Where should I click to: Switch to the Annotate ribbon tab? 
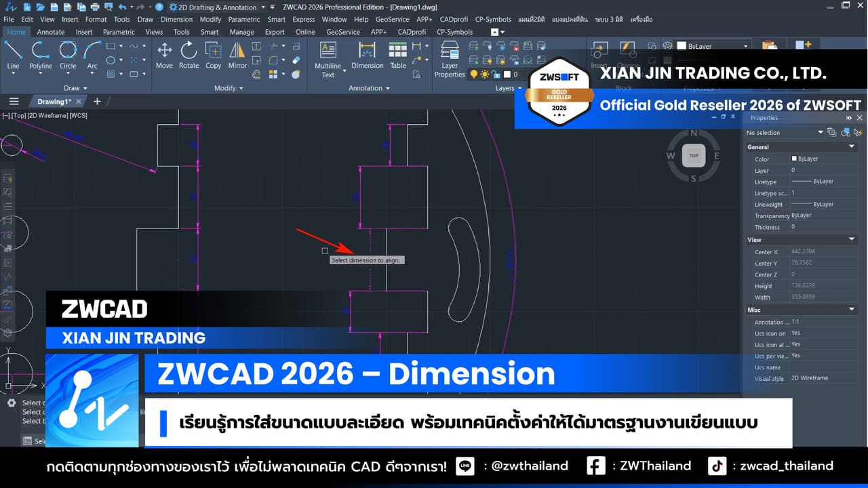(51, 32)
